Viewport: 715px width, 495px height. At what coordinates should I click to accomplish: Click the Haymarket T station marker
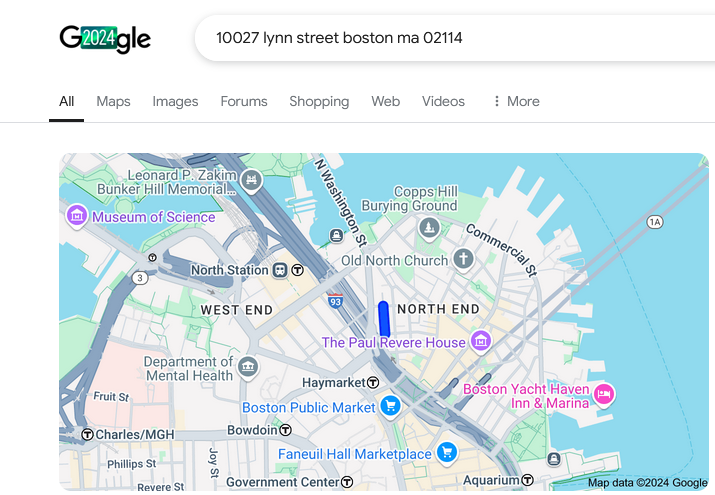373,382
